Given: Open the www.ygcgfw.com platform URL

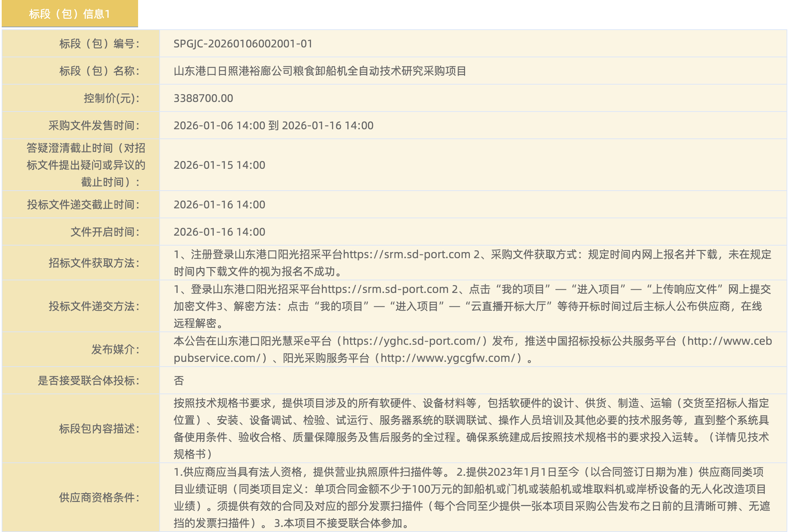Looking at the screenshot, I should 448,358.
